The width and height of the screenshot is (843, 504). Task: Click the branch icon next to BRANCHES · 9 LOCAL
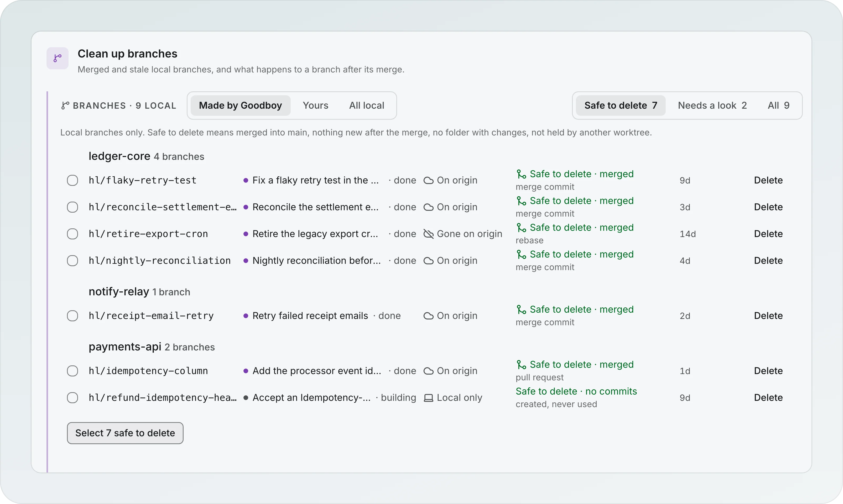65,106
